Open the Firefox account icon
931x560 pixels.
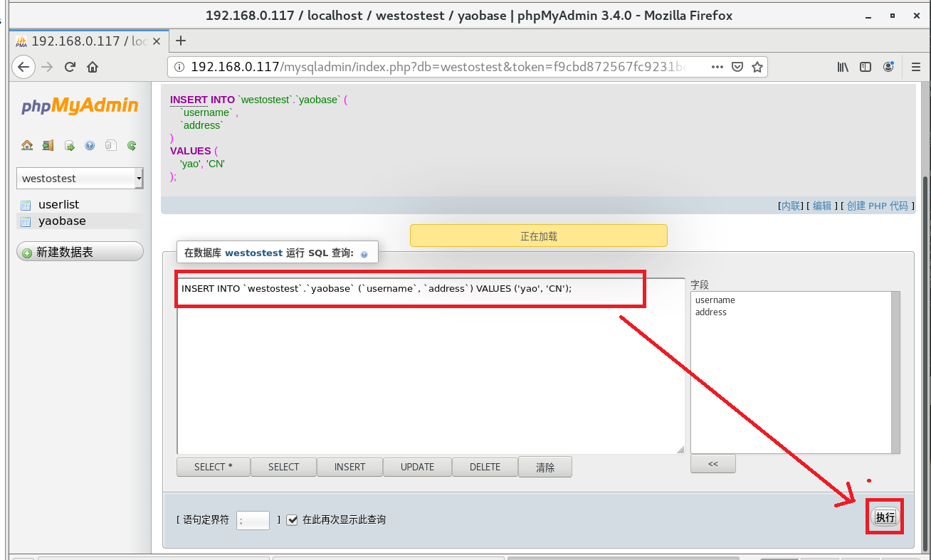tap(888, 67)
